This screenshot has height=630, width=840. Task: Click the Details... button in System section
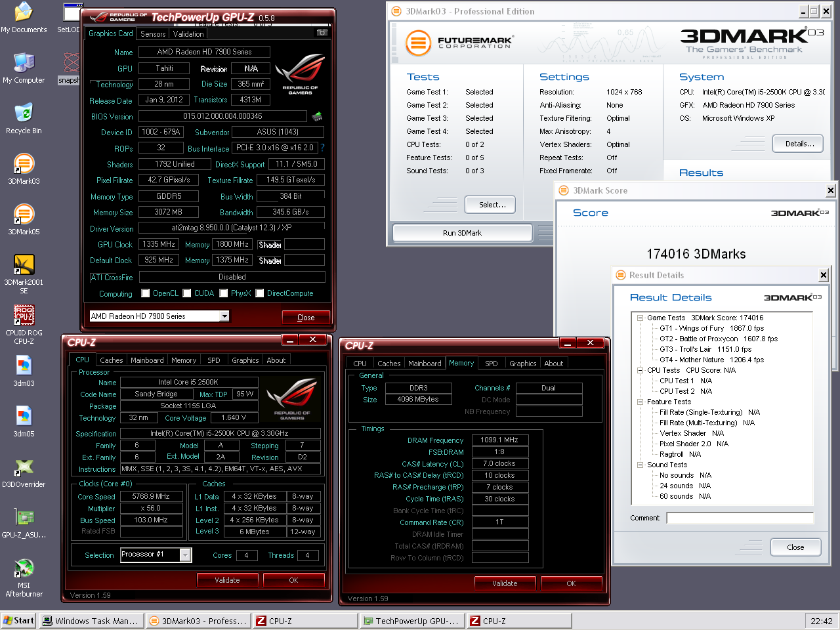point(799,144)
